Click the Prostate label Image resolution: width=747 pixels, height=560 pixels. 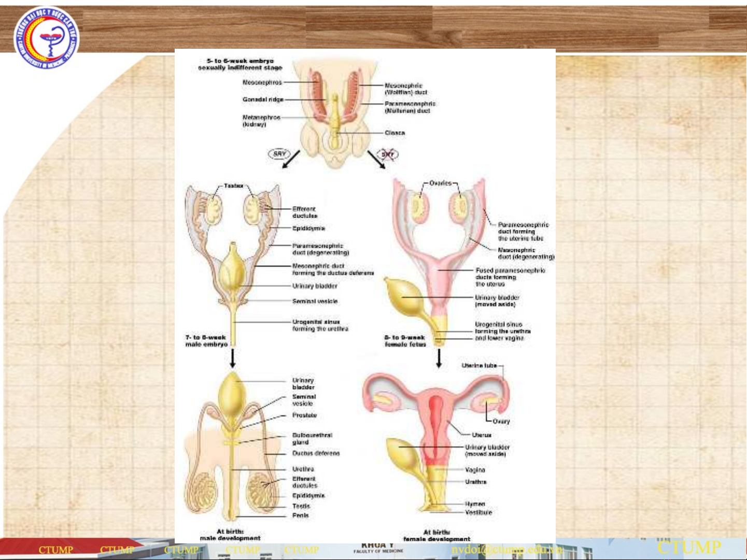point(304,415)
